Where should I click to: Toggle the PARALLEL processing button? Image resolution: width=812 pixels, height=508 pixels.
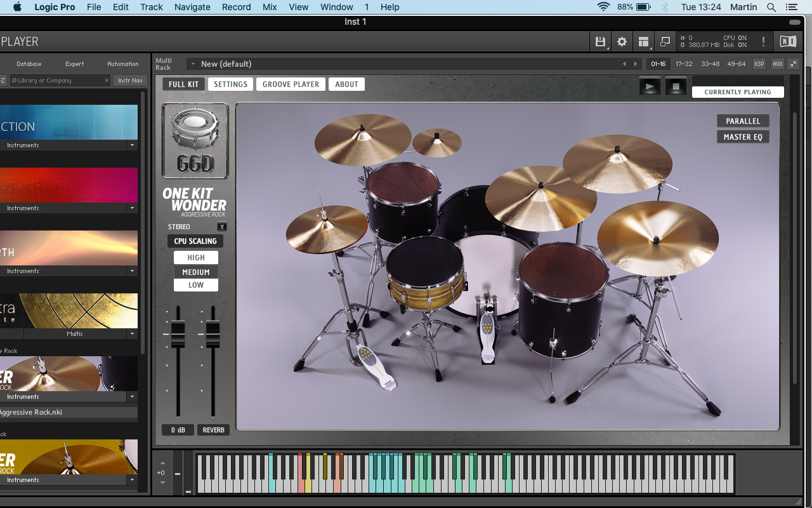click(743, 121)
